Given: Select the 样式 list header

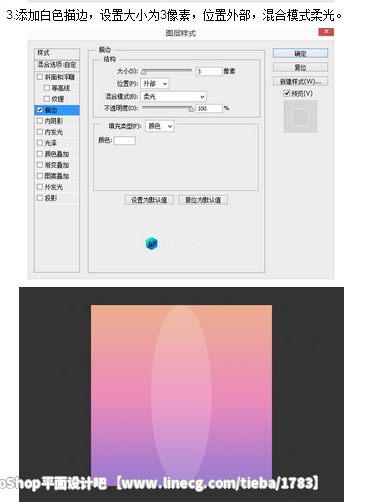Looking at the screenshot, I should tap(57, 53).
